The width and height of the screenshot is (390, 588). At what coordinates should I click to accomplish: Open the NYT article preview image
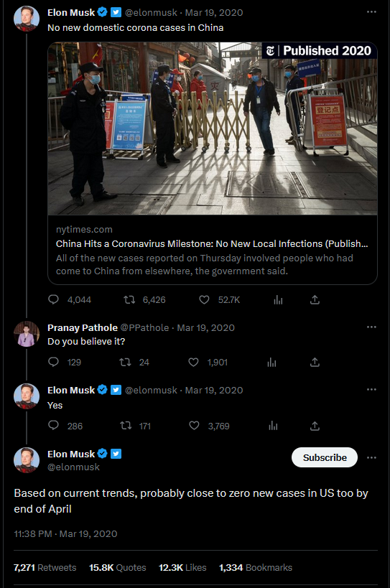[213, 129]
